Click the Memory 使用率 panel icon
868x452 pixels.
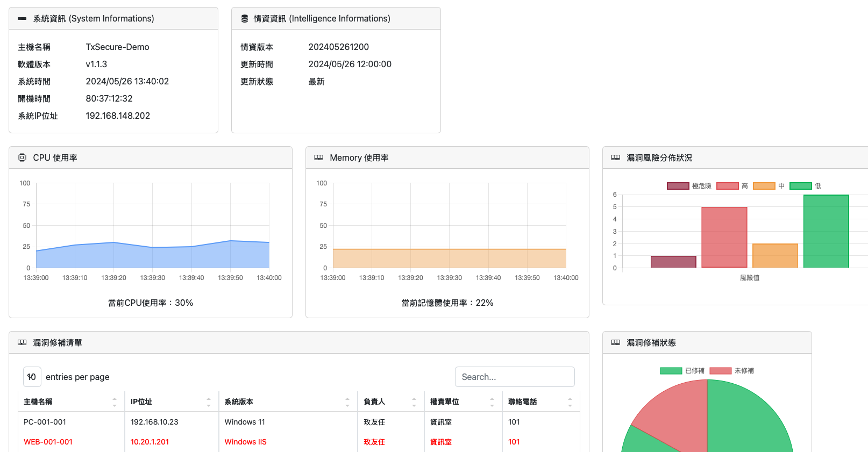[319, 157]
